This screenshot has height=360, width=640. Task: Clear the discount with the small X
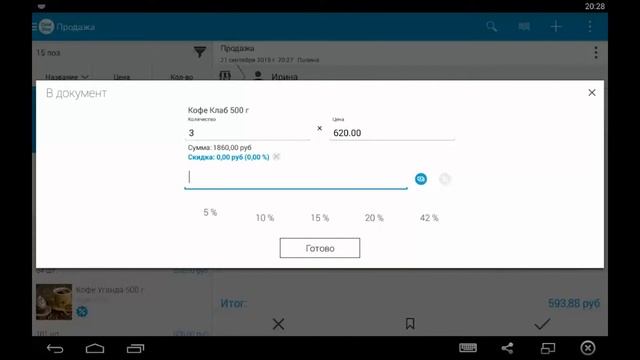coord(276,157)
